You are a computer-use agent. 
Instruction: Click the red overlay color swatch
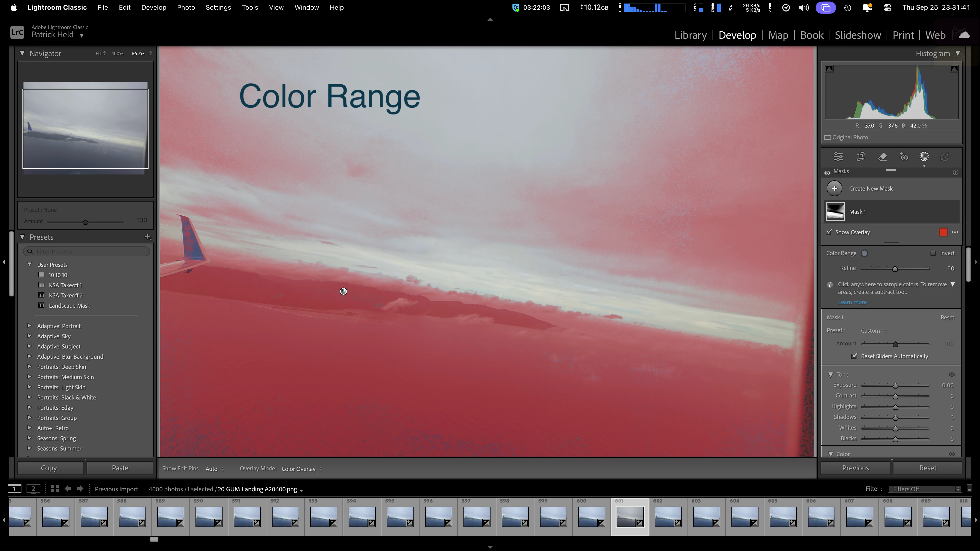tap(943, 232)
